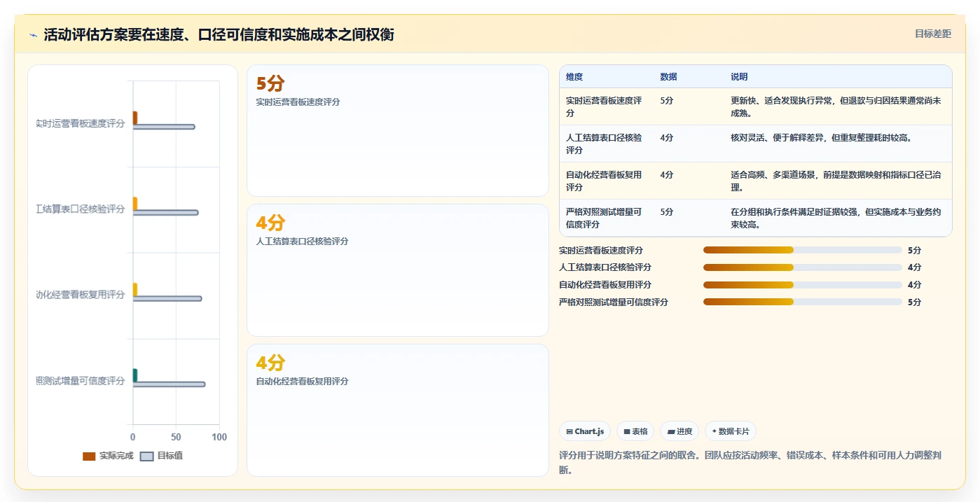Click the gray target bar for 人工结算表口径核验评分
This screenshot has width=980, height=502.
[165, 212]
